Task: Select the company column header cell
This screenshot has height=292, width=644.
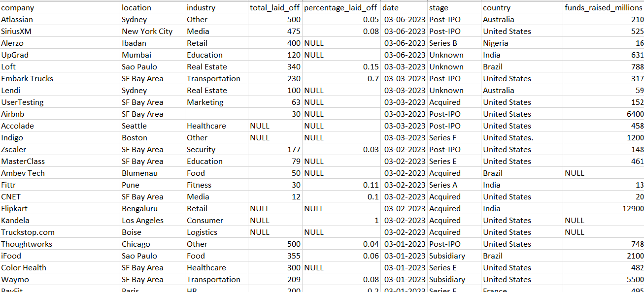Action: (x=60, y=7)
